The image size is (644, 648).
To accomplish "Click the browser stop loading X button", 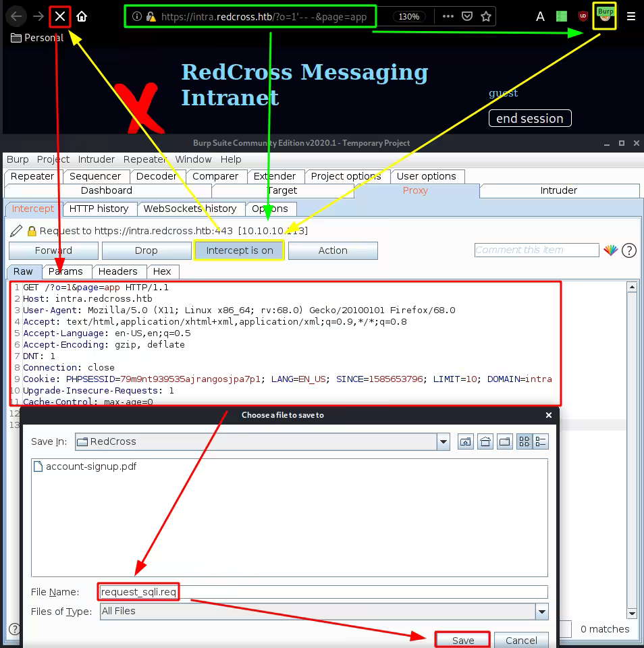I will [x=60, y=16].
